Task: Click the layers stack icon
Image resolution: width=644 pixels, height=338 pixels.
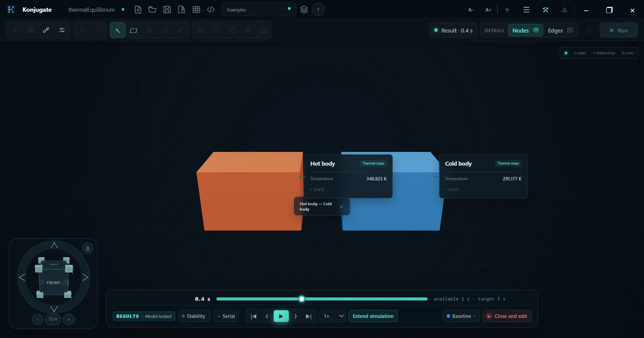Action: click(x=304, y=10)
